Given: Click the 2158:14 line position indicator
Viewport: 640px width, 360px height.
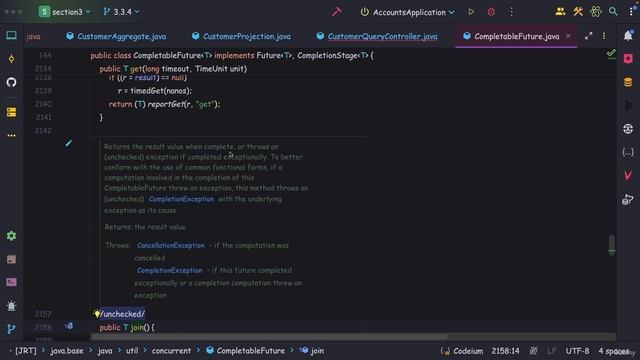Looking at the screenshot, I should click(505, 351).
